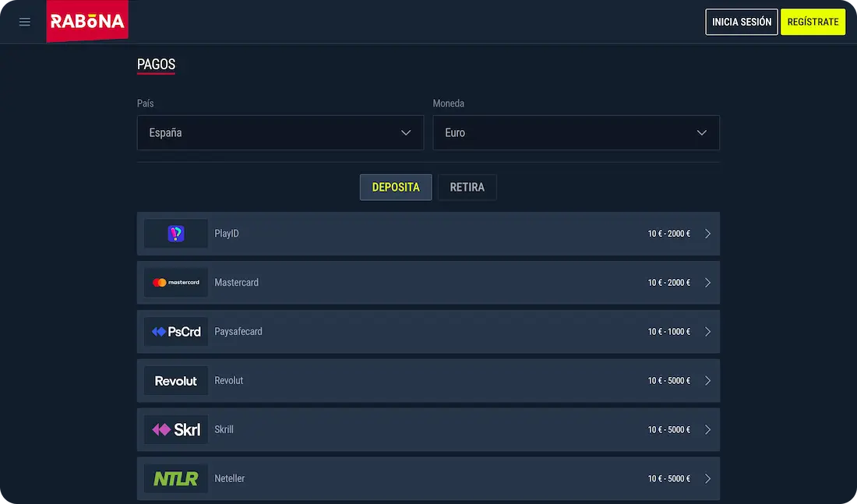
Task: Expand the Revolut row chevron arrow
Action: click(x=707, y=381)
